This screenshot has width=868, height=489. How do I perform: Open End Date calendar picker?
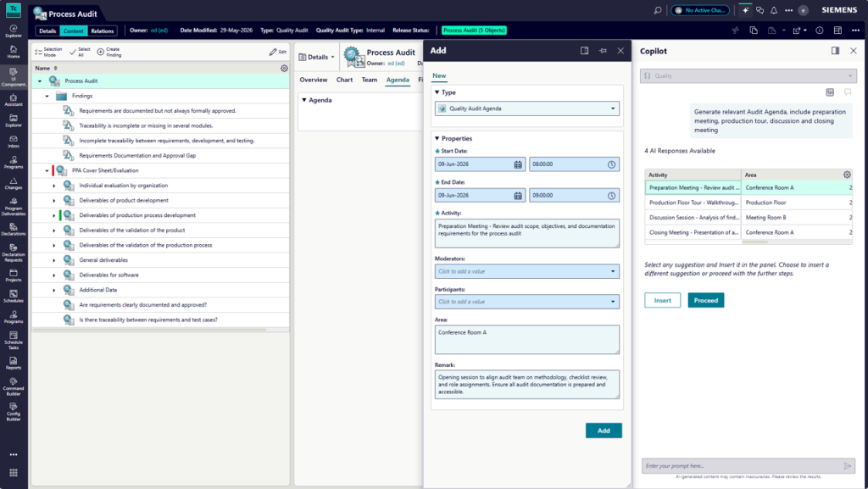pyautogui.click(x=518, y=195)
